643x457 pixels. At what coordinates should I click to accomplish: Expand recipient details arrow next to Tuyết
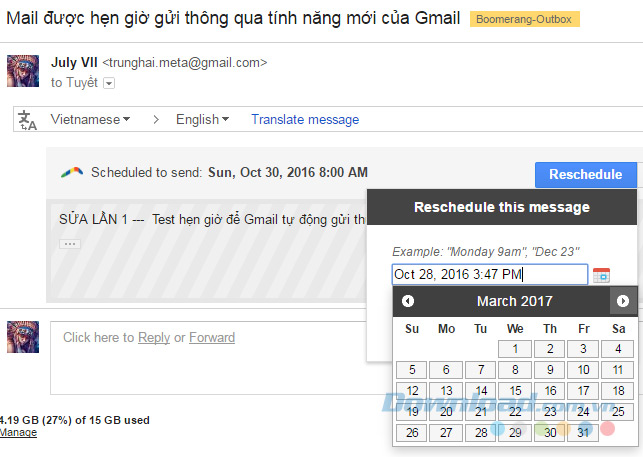(x=109, y=83)
